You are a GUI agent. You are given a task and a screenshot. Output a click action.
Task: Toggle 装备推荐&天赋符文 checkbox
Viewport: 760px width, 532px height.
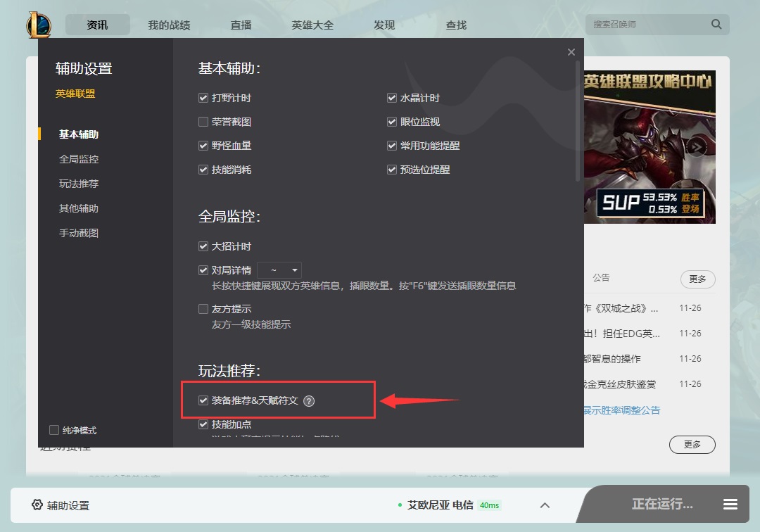pos(203,400)
